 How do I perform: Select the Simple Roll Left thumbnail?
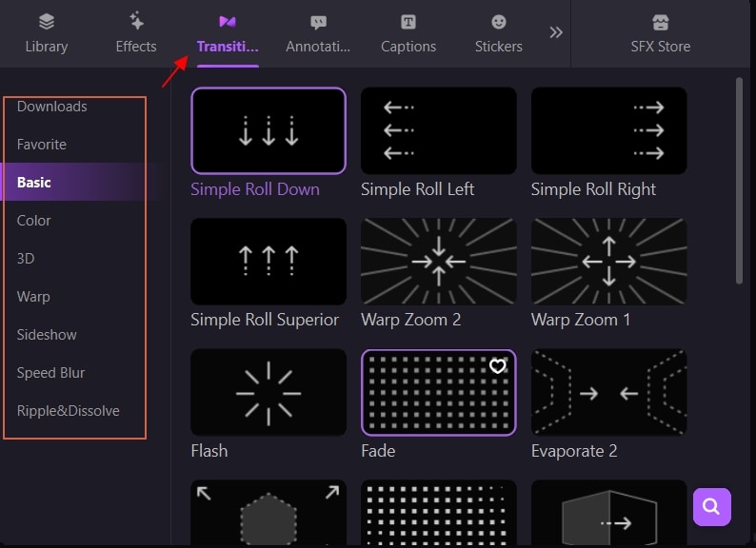click(438, 130)
